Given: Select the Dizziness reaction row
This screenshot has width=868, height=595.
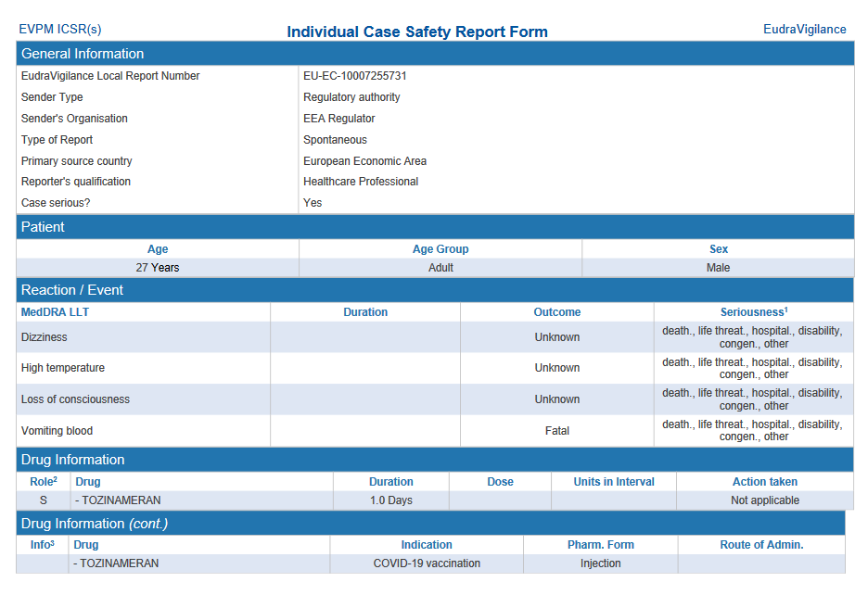Looking at the screenshot, I should [x=45, y=337].
